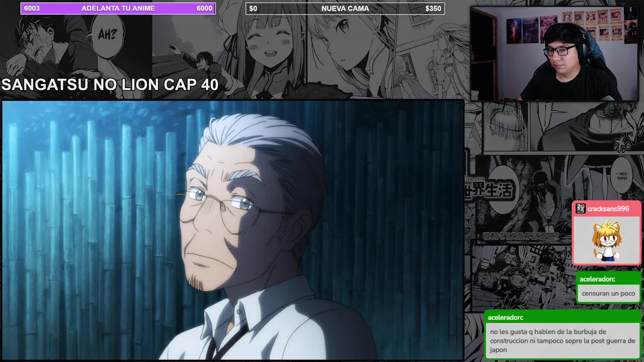Click the SANGATSU NO LION CAP 40 title

point(110,85)
